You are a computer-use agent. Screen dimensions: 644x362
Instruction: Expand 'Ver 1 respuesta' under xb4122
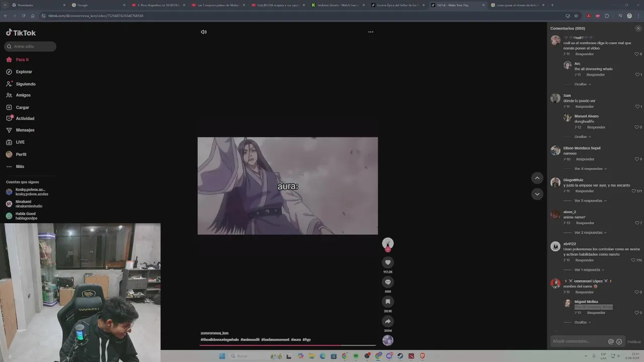pyautogui.click(x=589, y=269)
